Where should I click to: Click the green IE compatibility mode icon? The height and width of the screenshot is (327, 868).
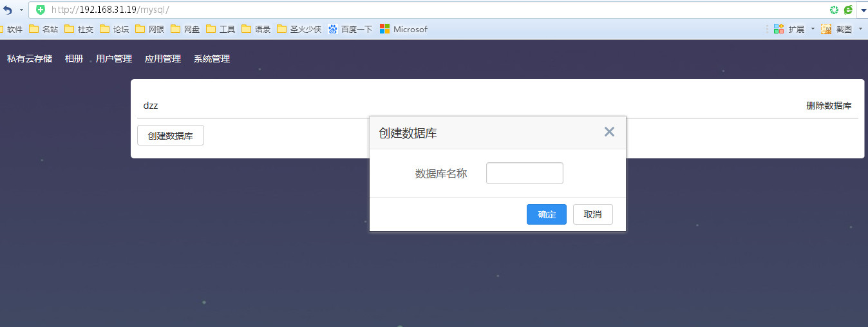848,10
